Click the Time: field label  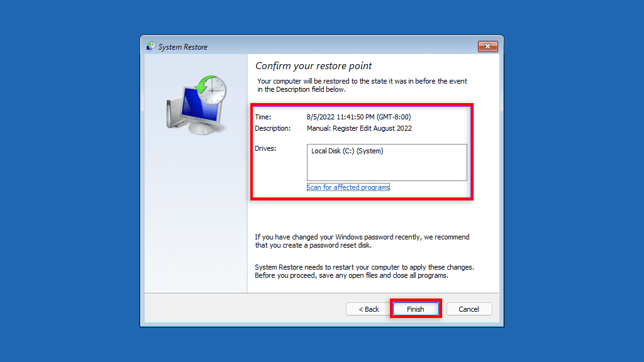click(263, 117)
